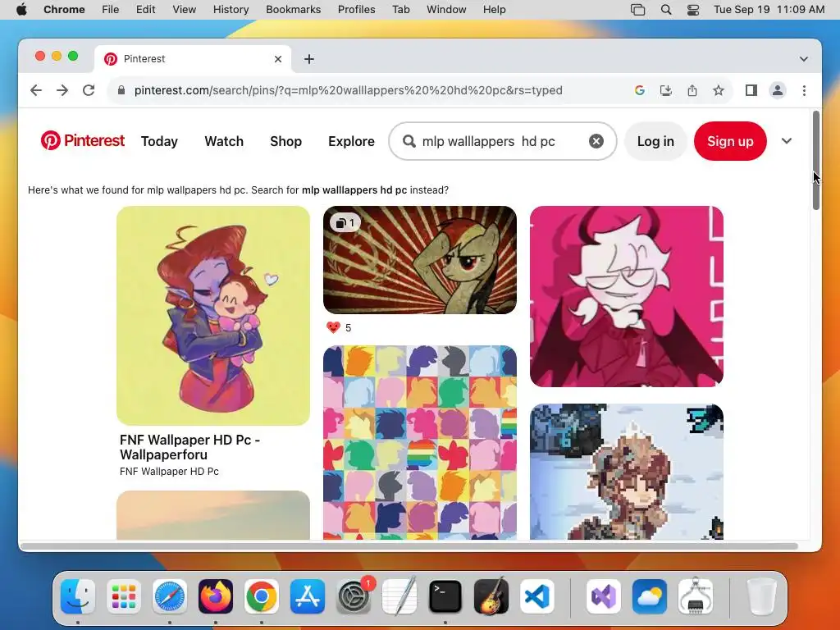Click the install app icon in address bar
This screenshot has height=630, width=840.
point(666,90)
